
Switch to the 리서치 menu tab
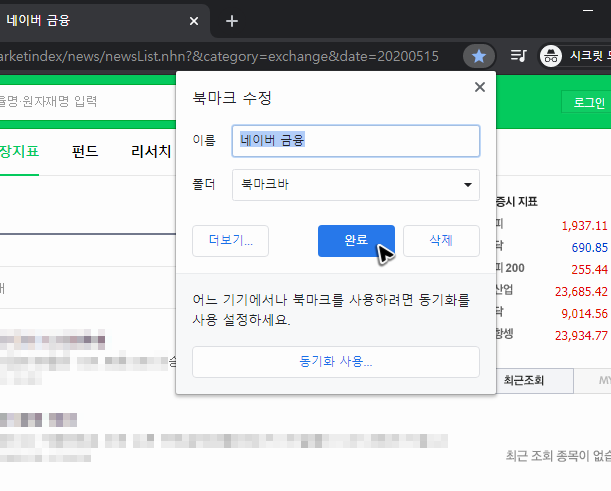pyautogui.click(x=151, y=151)
